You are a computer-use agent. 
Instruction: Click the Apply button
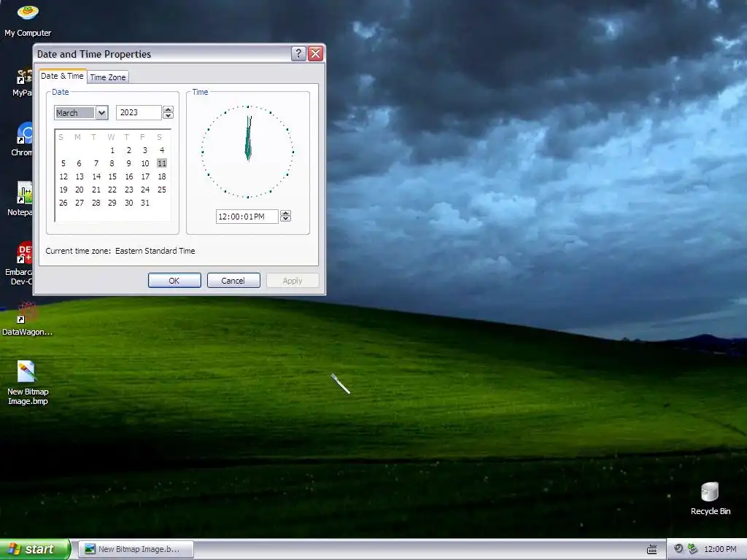tap(293, 281)
